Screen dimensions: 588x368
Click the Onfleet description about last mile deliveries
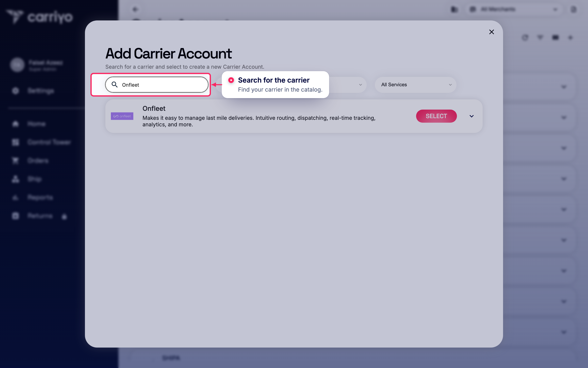[259, 121]
